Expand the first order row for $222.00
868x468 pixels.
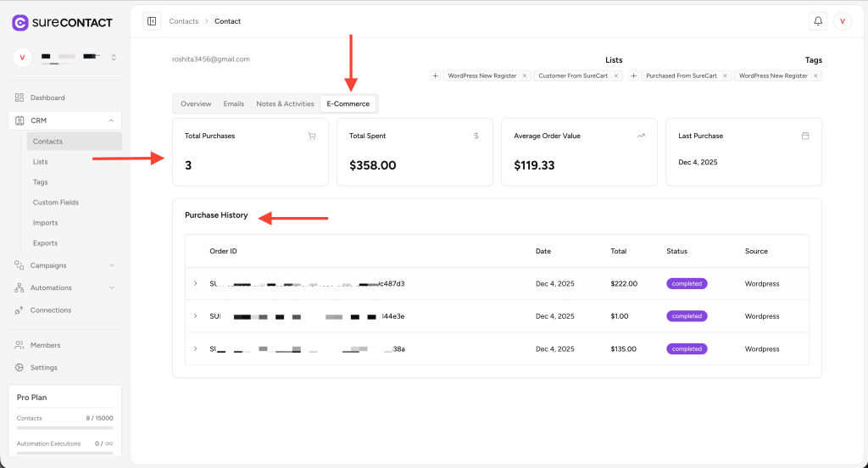(195, 283)
